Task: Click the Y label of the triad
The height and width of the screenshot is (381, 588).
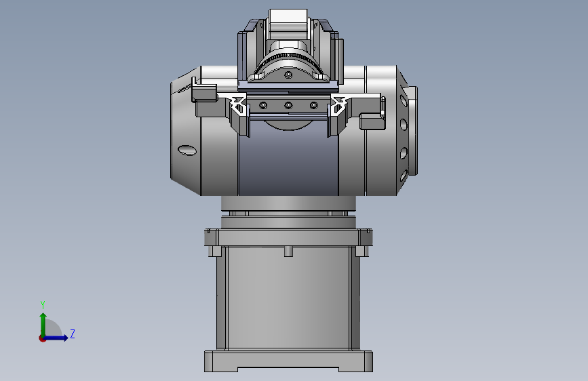Action: (x=43, y=304)
